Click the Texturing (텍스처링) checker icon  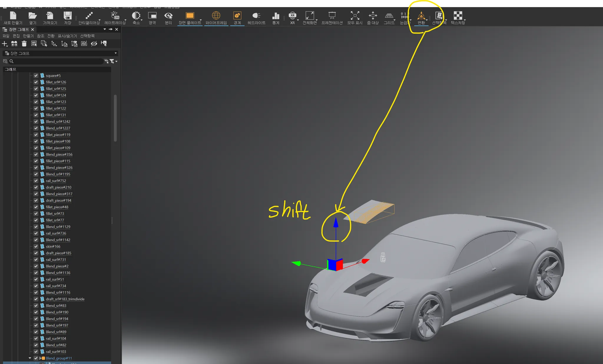pyautogui.click(x=458, y=16)
